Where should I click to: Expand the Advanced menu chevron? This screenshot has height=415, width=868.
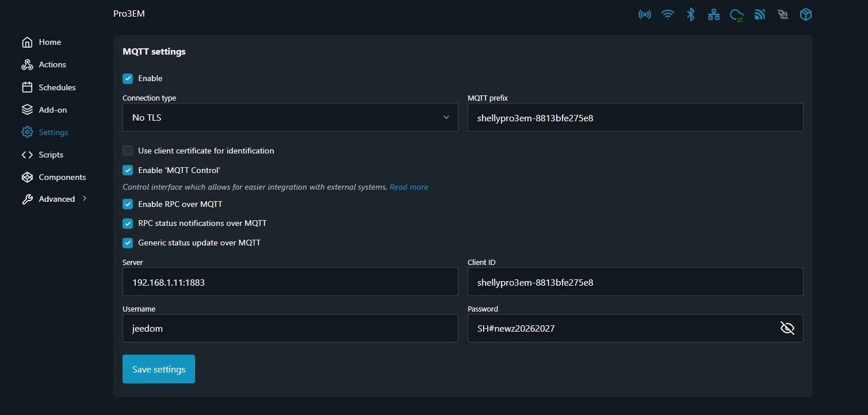pos(85,199)
